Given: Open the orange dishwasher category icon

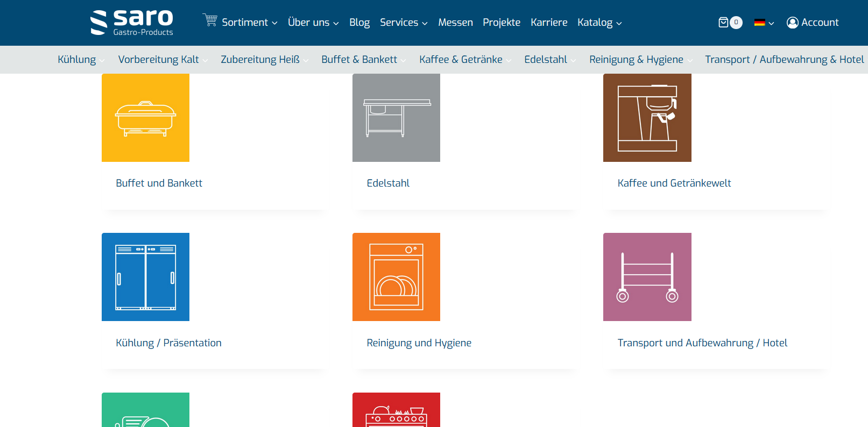Looking at the screenshot, I should [396, 277].
